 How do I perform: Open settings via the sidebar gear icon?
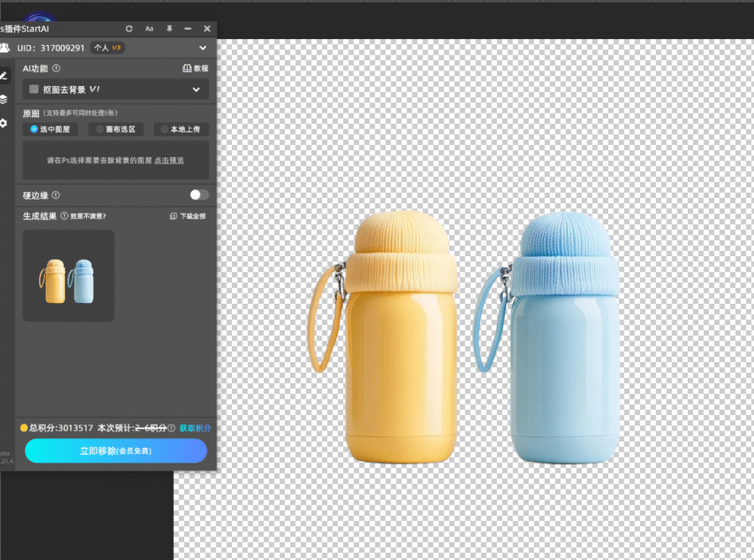[x=4, y=123]
